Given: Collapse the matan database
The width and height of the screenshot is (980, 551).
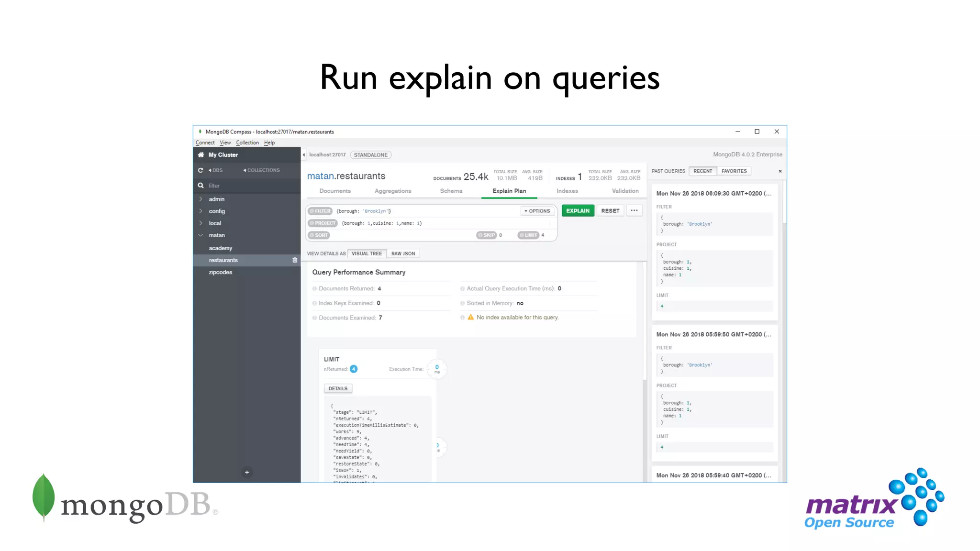Looking at the screenshot, I should (x=200, y=235).
